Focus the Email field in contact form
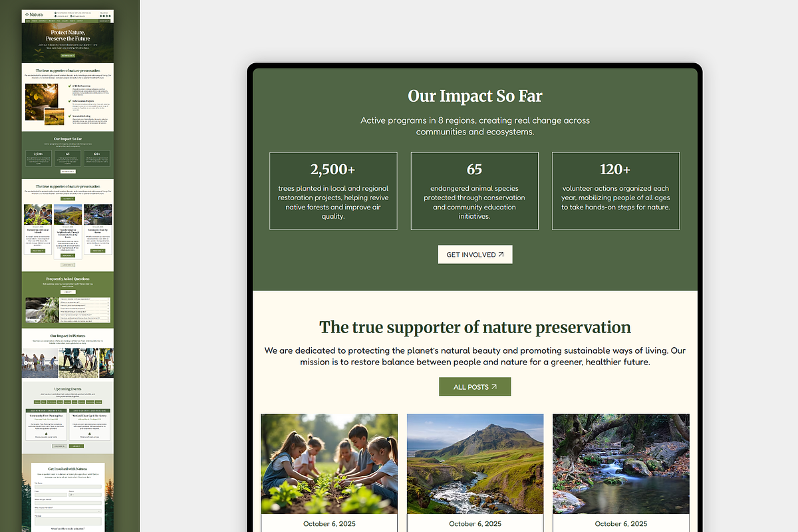This screenshot has width=798, height=532. point(51,495)
